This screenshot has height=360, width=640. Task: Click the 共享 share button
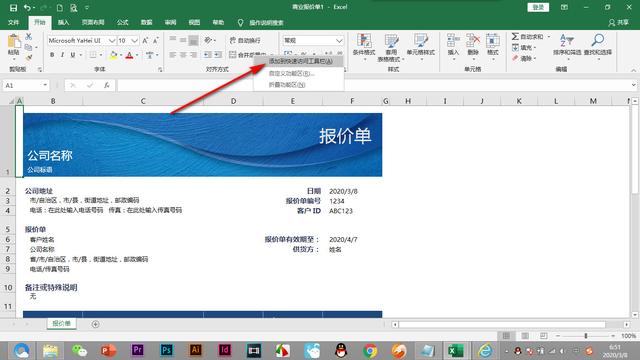(x=619, y=22)
